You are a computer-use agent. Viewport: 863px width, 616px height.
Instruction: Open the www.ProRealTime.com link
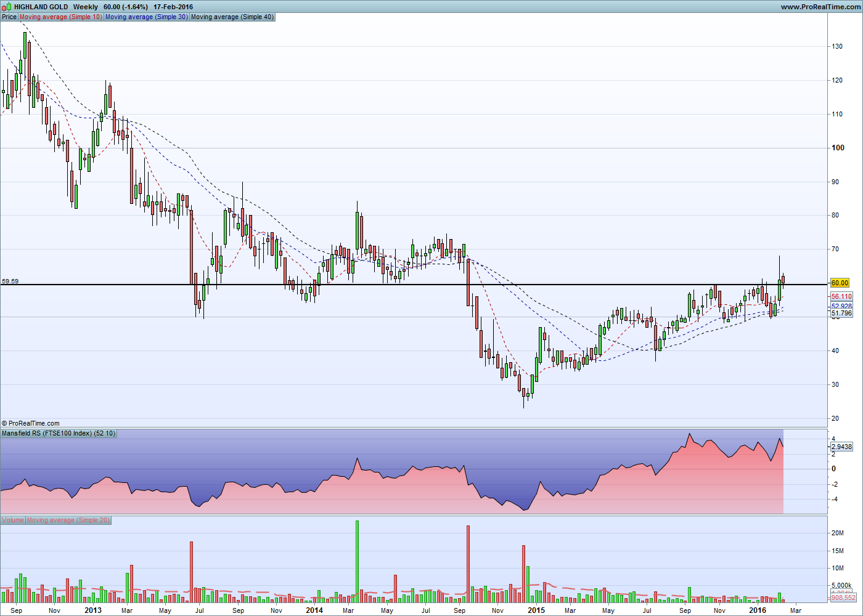pos(820,7)
